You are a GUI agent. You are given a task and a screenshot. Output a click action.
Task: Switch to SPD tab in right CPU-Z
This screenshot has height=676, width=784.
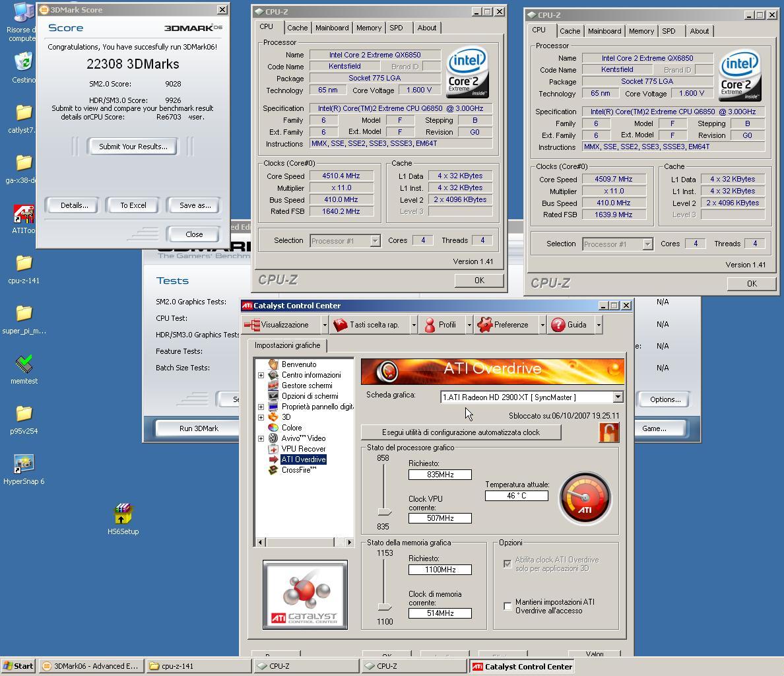coord(669,31)
